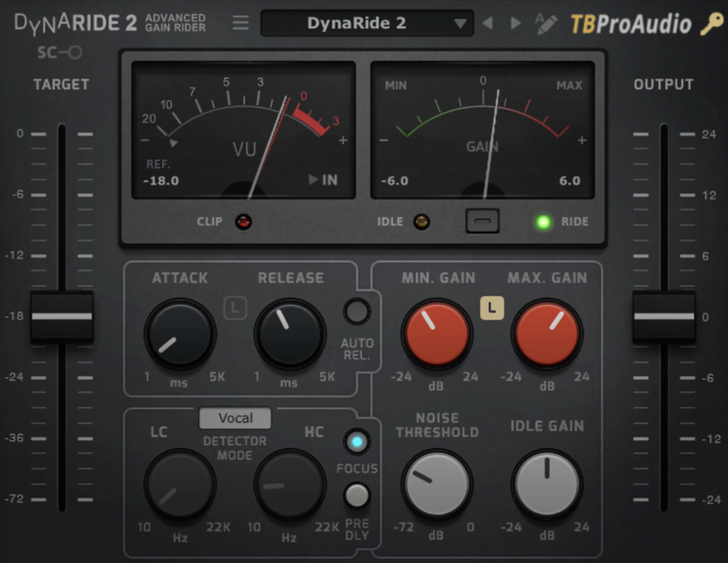Viewport: 728px width, 563px height.
Task: Click the VU meter display
Action: pyautogui.click(x=244, y=130)
